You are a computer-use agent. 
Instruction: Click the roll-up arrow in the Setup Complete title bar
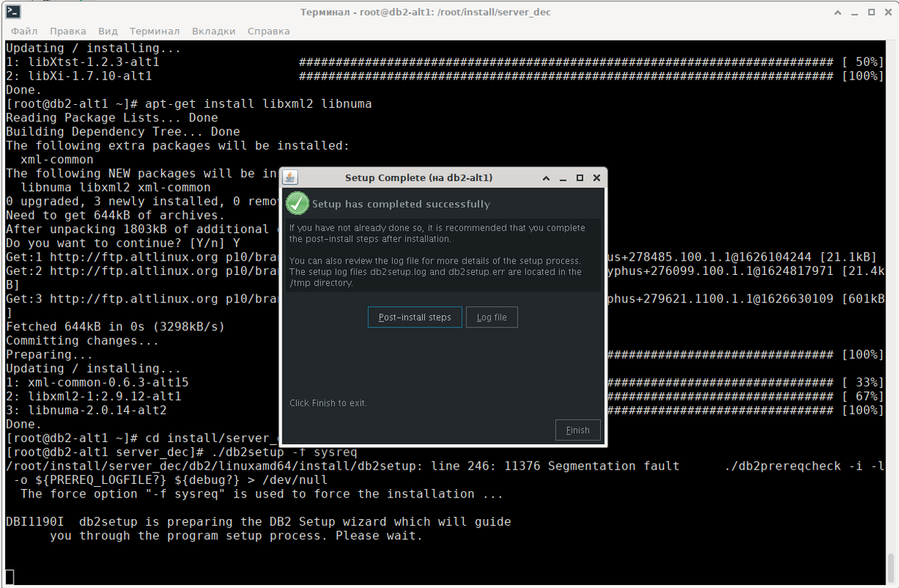(547, 178)
